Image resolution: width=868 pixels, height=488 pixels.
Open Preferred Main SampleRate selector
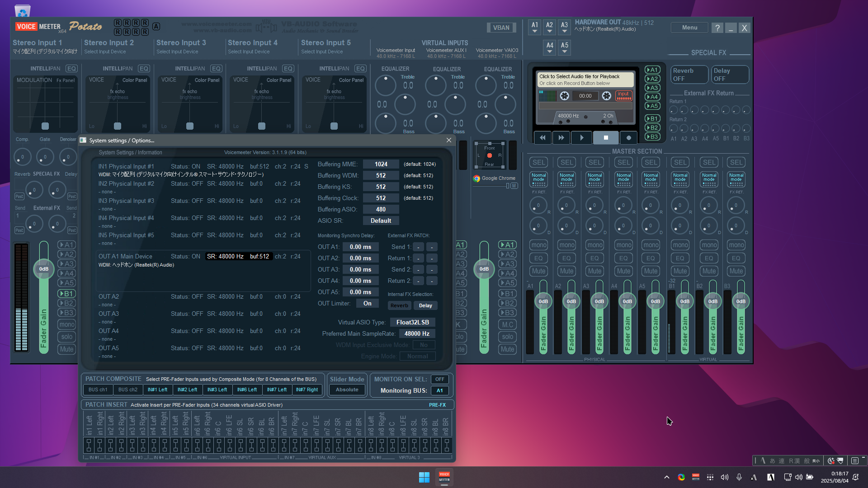point(416,333)
